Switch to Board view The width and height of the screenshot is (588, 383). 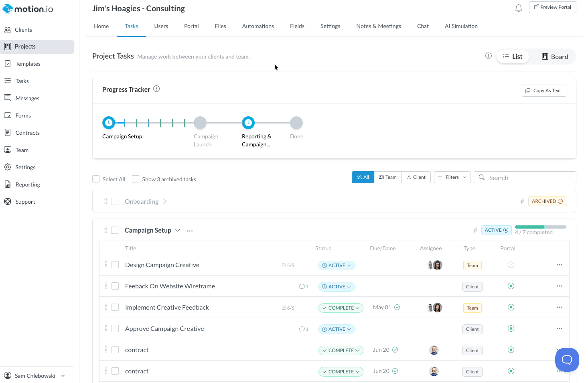[555, 57]
